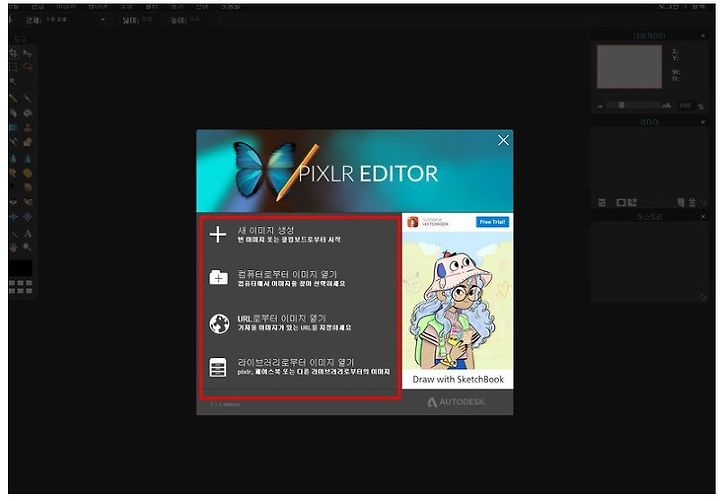Image resolution: width=720 pixels, height=501 pixels.
Task: Select the Lasso tool
Action: point(28,67)
